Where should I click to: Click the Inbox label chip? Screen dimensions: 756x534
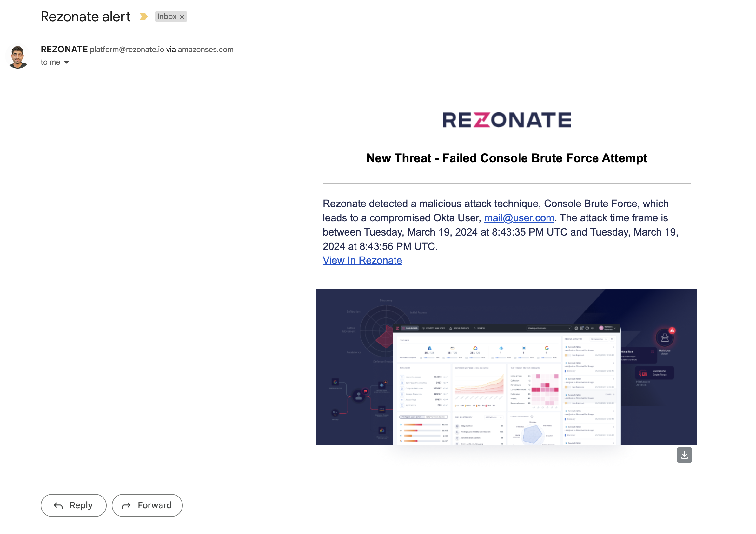point(167,17)
